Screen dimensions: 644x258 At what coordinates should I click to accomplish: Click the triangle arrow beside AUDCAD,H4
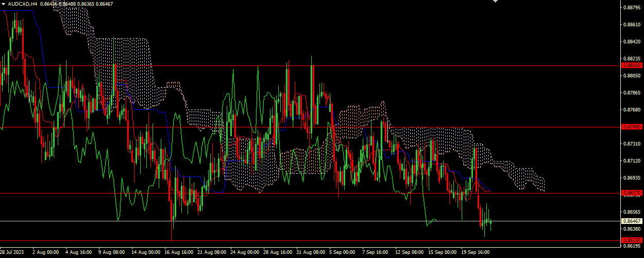pos(4,4)
